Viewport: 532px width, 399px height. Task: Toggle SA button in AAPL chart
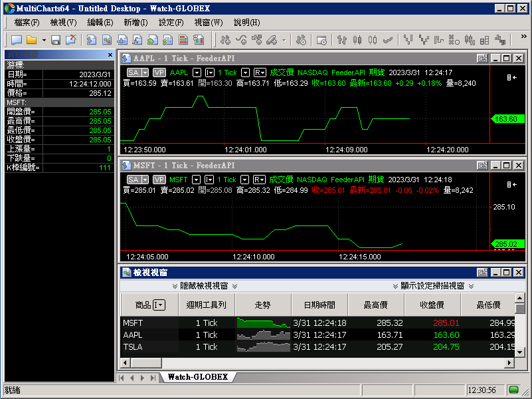(133, 72)
